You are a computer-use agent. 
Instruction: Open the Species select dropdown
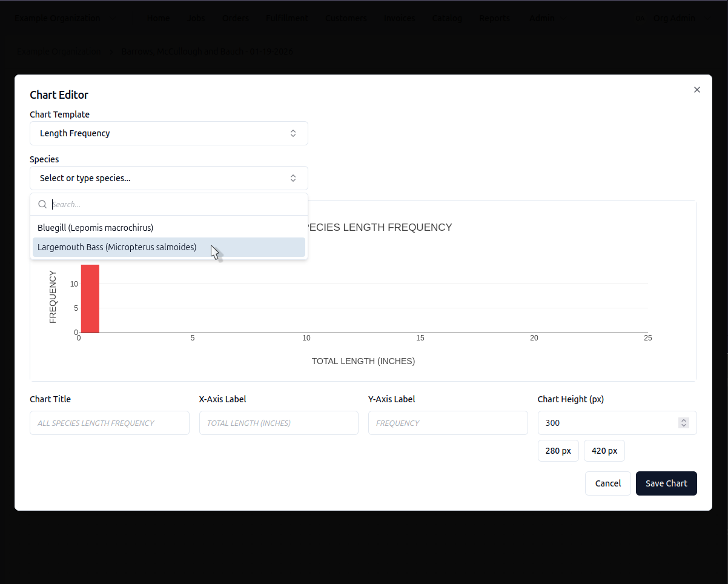pos(169,178)
